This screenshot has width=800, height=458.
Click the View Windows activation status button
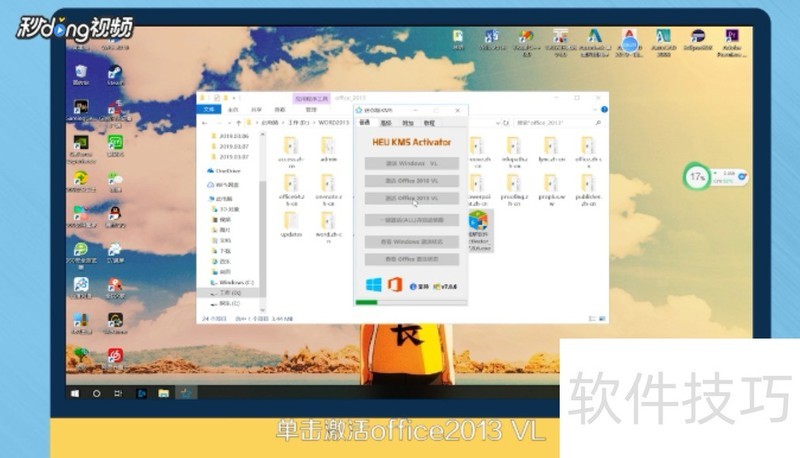411,241
